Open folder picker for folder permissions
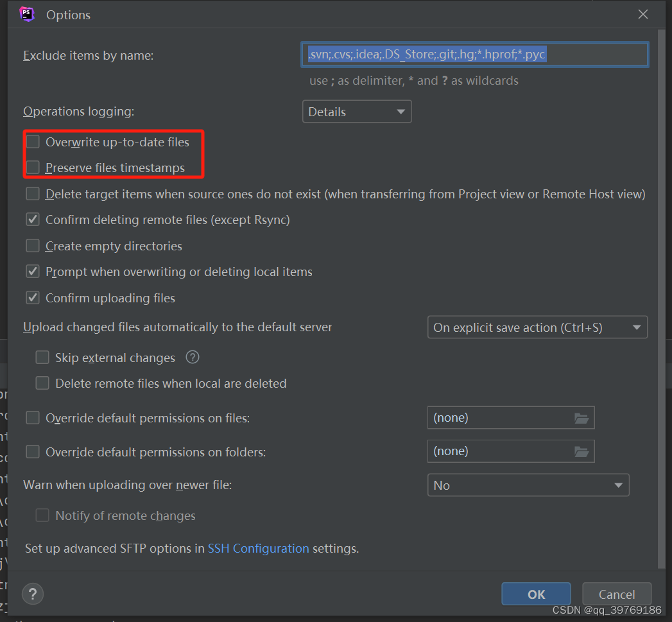Screen dimensions: 672x622 [582, 451]
